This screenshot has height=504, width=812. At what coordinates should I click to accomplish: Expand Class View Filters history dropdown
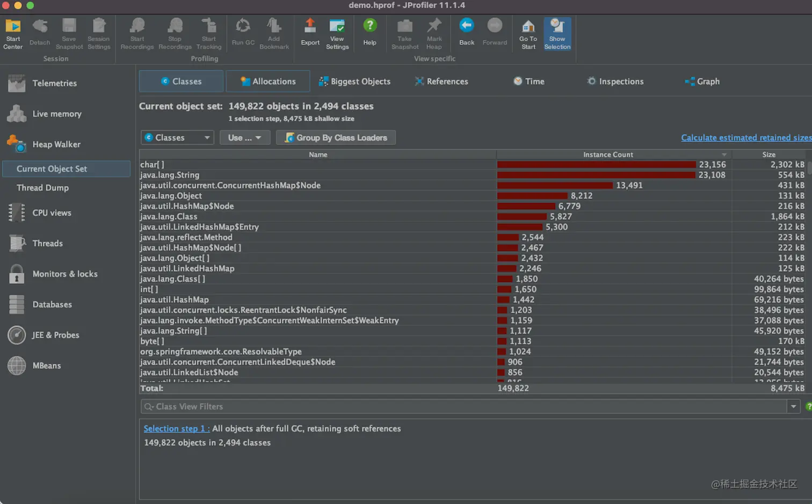[794, 406]
